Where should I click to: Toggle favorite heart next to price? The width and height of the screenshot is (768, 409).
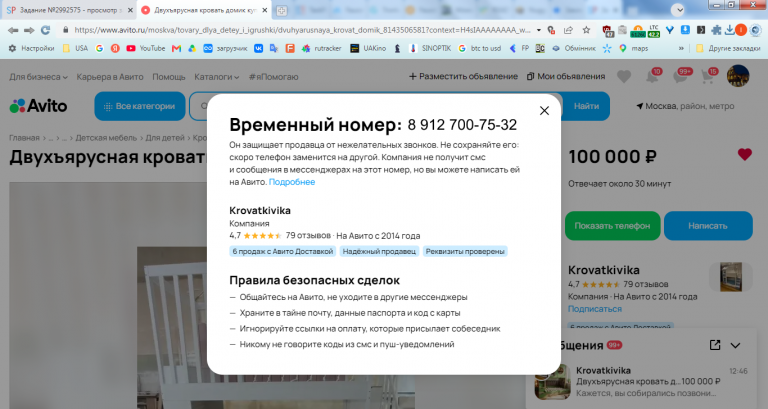tap(744, 155)
